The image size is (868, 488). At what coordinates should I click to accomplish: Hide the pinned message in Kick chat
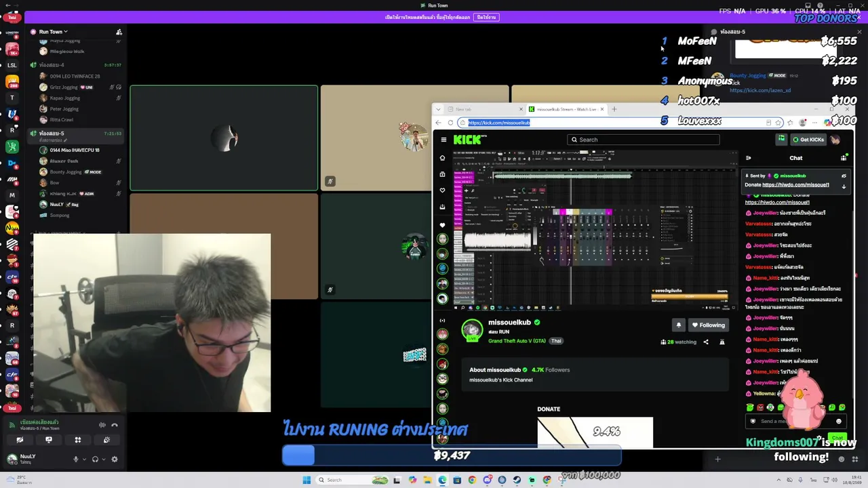pyautogui.click(x=844, y=176)
